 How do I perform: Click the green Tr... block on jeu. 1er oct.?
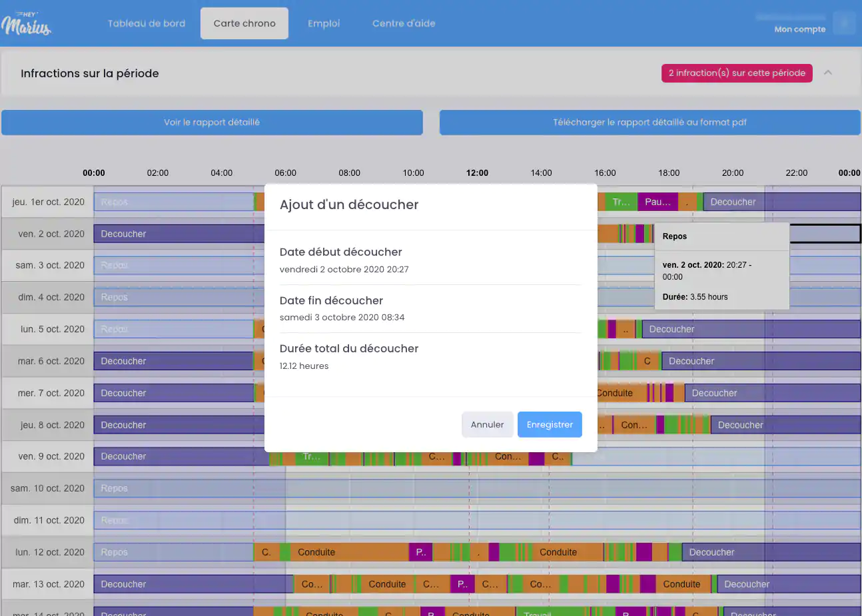coord(620,202)
